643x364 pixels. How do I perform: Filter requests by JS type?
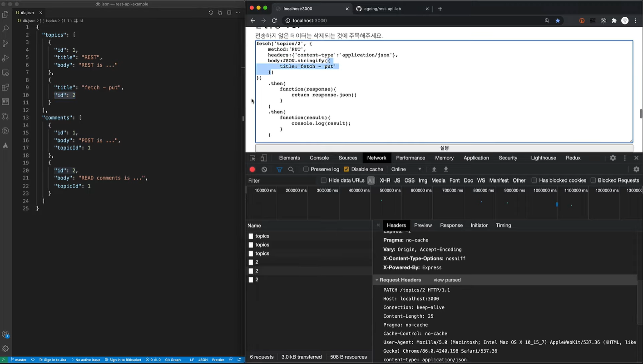[397, 180]
